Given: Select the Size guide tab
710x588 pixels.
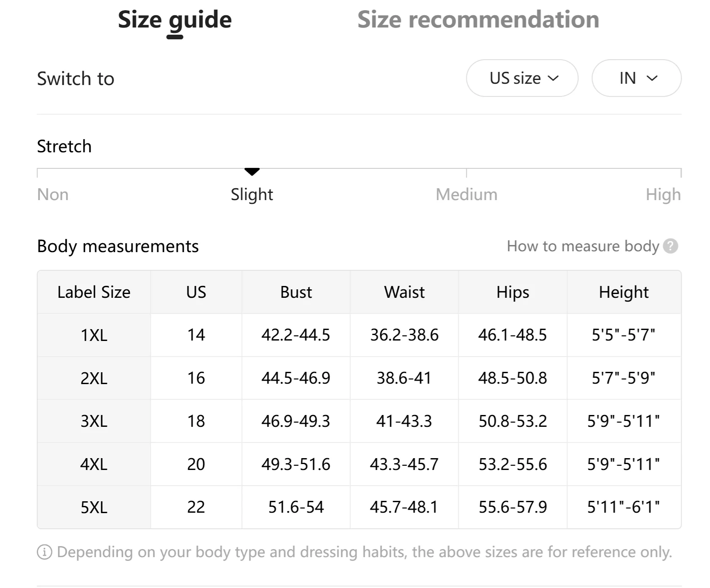Looking at the screenshot, I should (x=175, y=20).
